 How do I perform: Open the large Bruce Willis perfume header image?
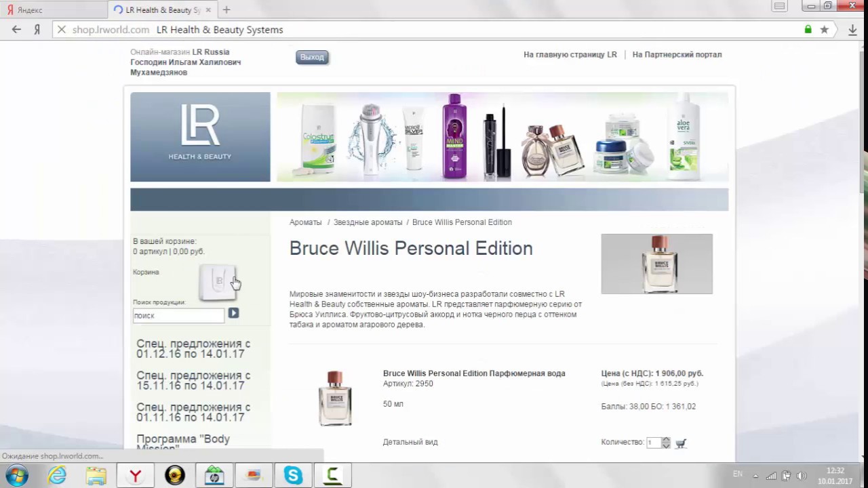656,264
